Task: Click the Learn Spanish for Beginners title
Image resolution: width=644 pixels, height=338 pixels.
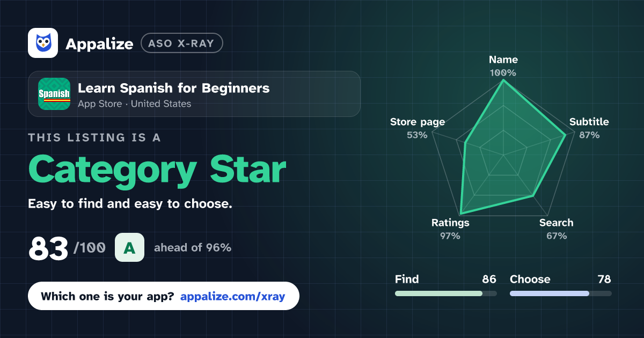Action: [x=174, y=88]
